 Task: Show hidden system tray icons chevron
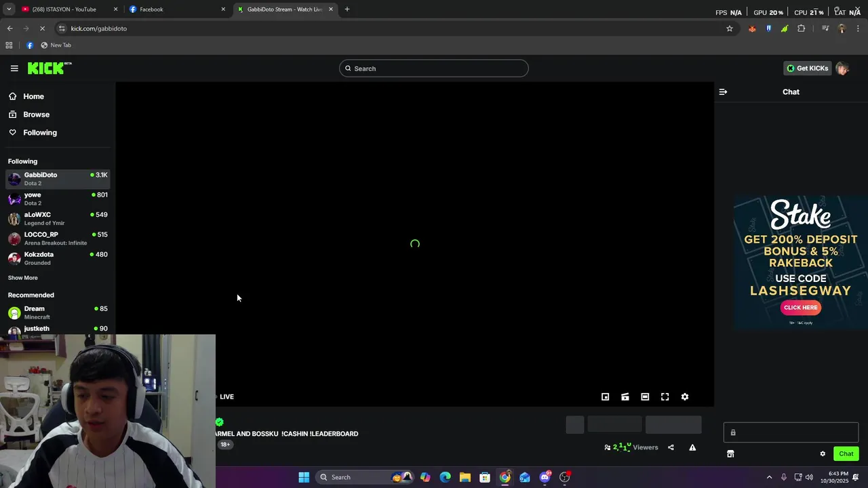769,477
